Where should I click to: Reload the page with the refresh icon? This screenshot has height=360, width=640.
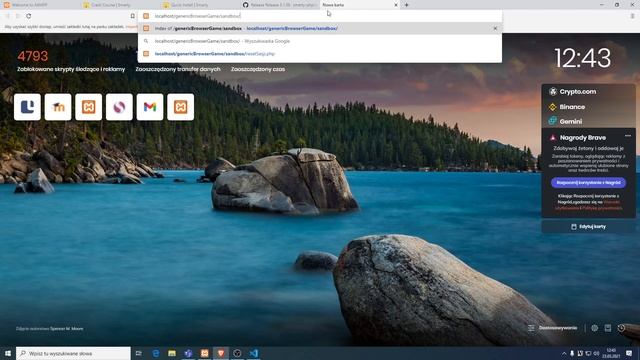29,16
